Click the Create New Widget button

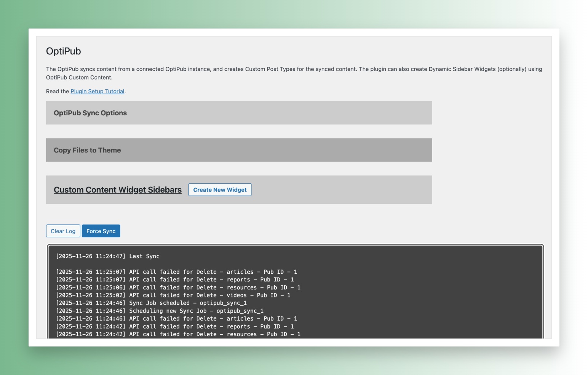(220, 190)
